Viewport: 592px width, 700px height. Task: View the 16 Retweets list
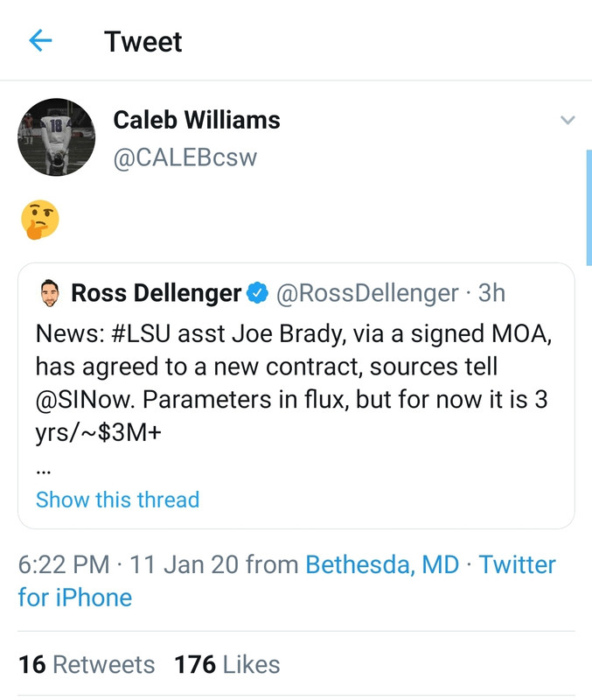[x=87, y=664]
